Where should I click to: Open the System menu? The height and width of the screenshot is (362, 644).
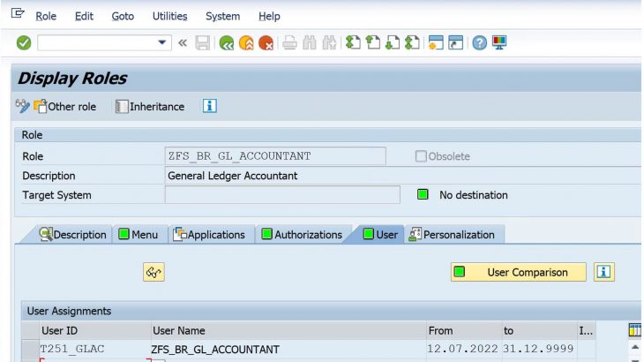222,16
